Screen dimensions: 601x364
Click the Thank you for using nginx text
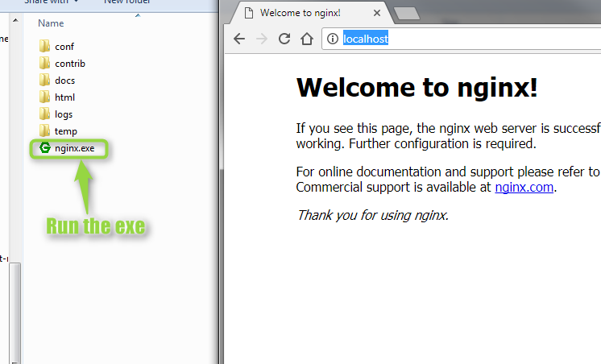pos(372,215)
